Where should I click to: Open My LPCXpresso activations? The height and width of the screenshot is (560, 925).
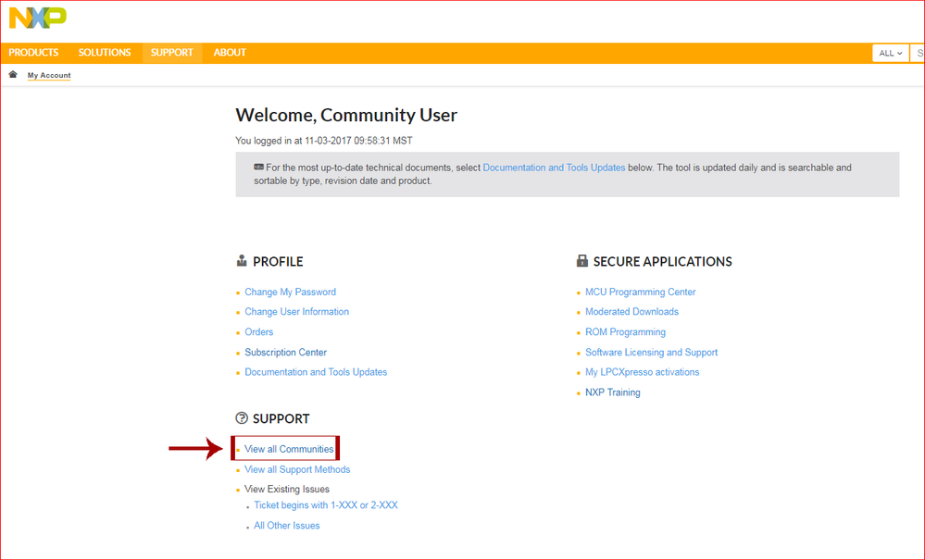click(x=642, y=372)
